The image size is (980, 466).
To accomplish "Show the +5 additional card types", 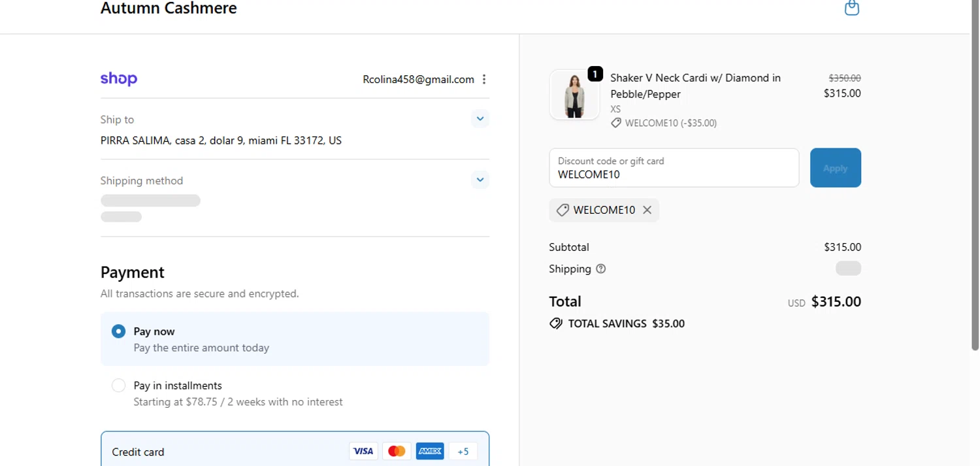I will click(463, 451).
